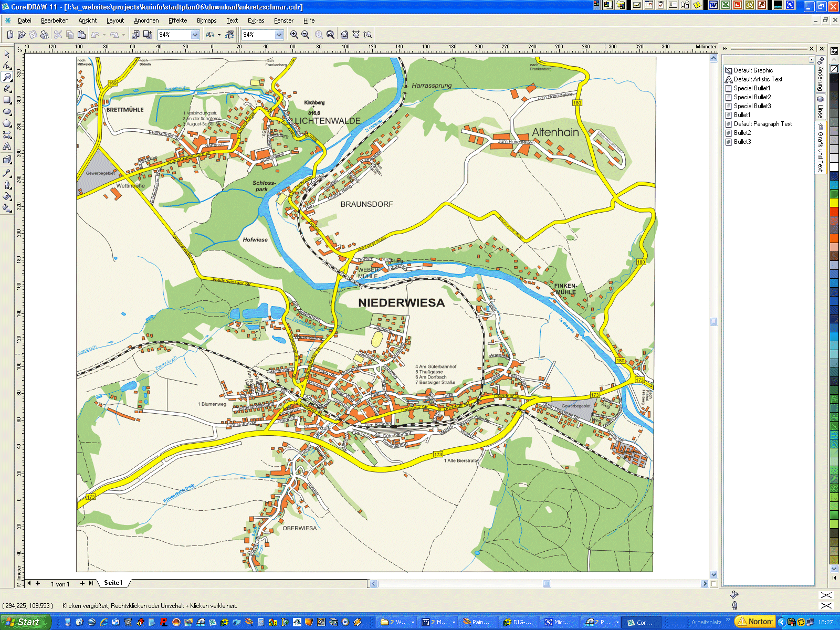The image size is (840, 630).
Task: Open the second 94% zoom level dropdown
Action: click(x=279, y=35)
